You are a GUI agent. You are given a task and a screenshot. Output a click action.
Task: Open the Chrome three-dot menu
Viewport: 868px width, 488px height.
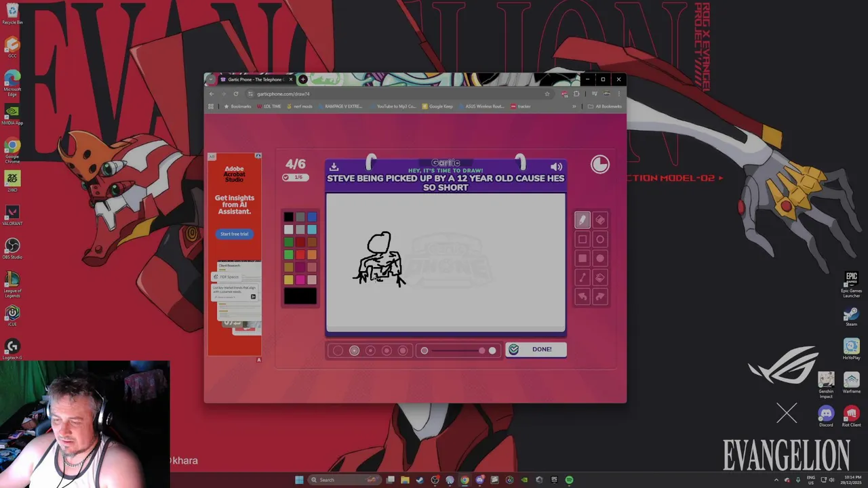[619, 94]
